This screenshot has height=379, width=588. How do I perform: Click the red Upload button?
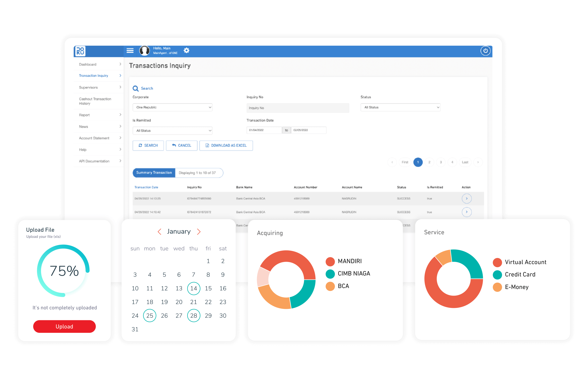point(64,326)
